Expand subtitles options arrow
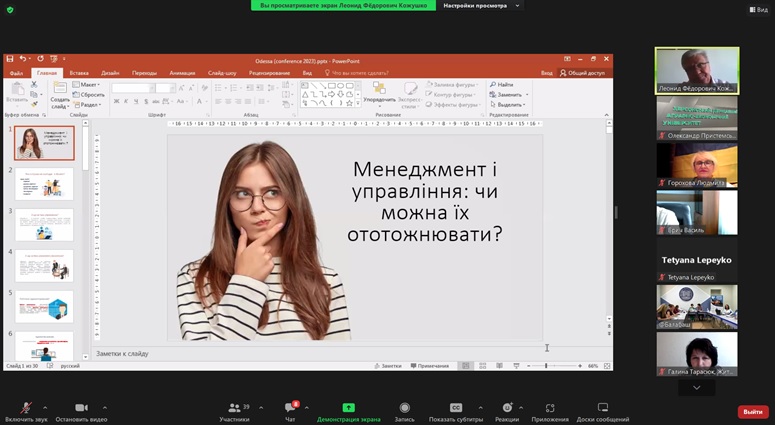The width and height of the screenshot is (775, 425). click(480, 408)
